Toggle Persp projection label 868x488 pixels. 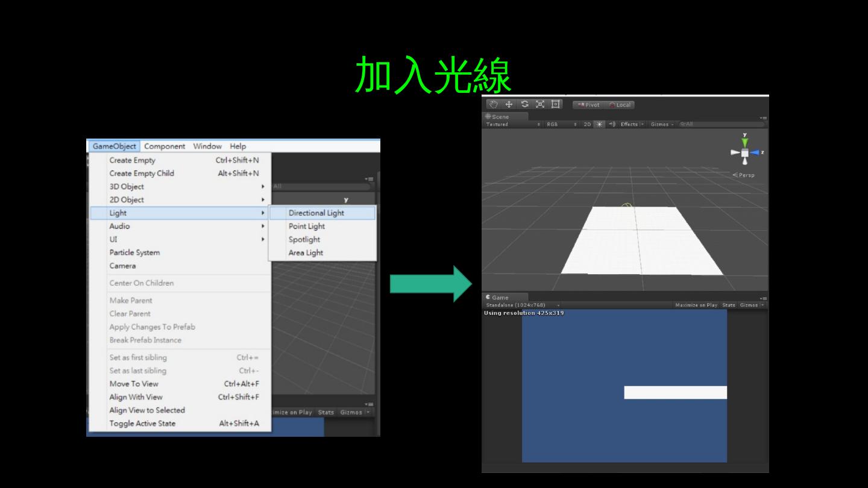coord(744,175)
